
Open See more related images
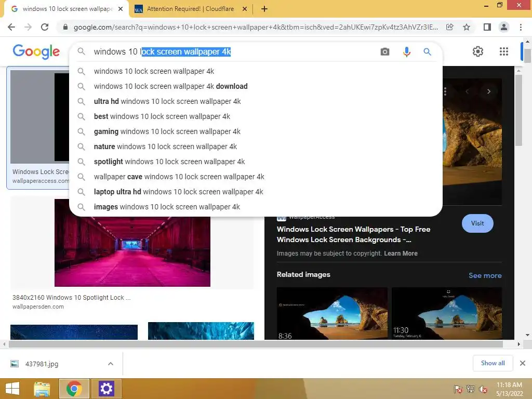click(485, 275)
